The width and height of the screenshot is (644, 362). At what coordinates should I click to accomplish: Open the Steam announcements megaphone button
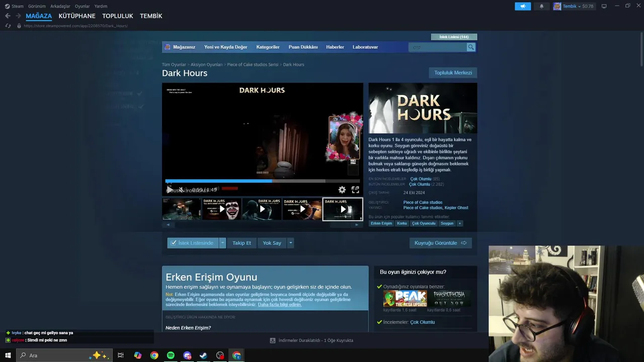(x=523, y=6)
